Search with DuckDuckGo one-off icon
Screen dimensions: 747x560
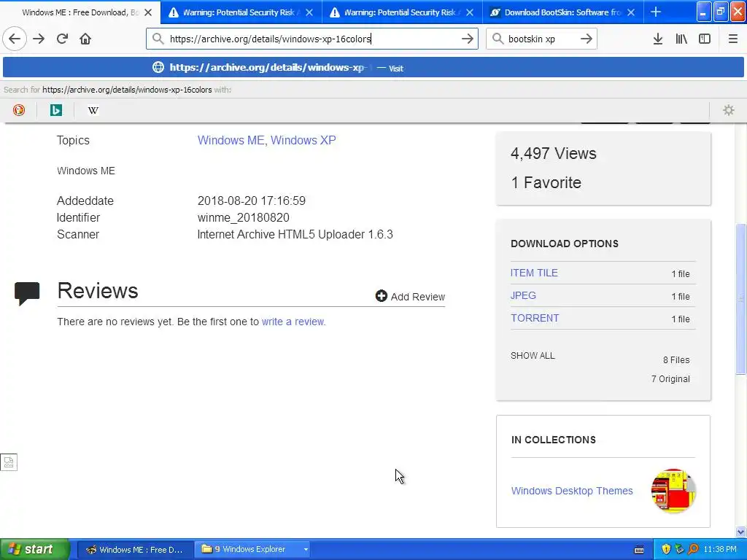[18, 110]
